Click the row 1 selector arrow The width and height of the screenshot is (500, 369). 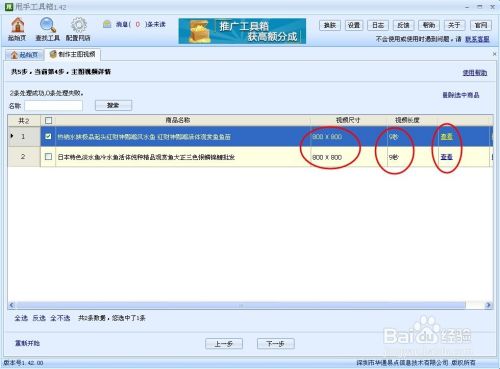point(12,136)
